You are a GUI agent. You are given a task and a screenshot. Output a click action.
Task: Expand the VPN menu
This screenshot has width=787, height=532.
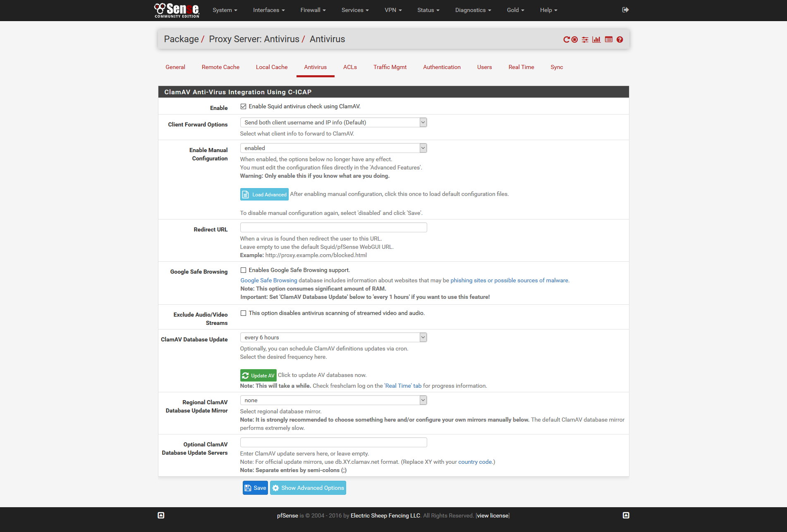[393, 10]
